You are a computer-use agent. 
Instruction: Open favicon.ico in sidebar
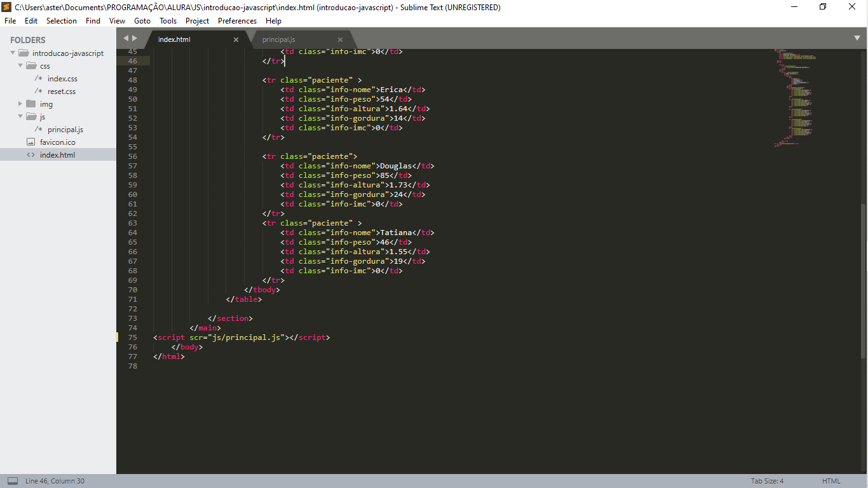coord(58,142)
